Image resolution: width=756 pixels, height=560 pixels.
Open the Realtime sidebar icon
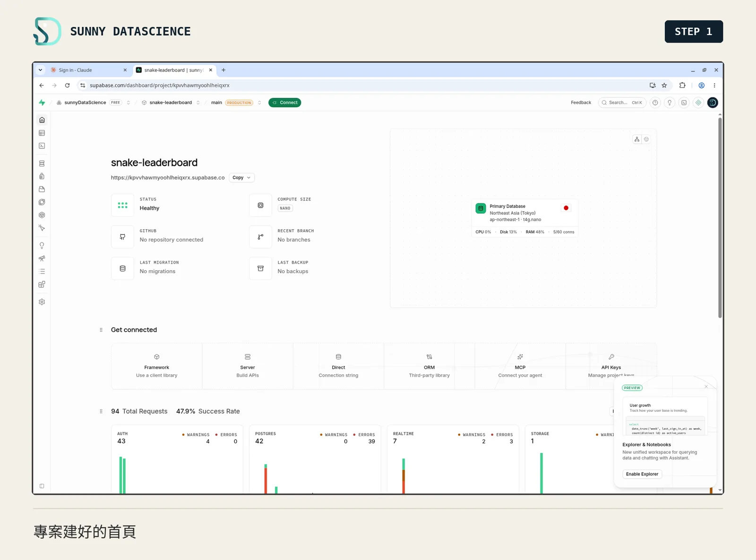[42, 215]
